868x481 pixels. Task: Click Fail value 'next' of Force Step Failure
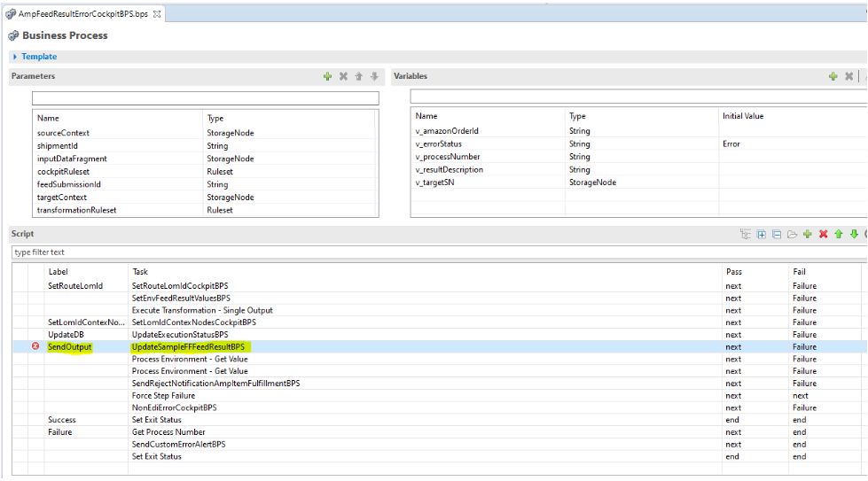click(801, 395)
